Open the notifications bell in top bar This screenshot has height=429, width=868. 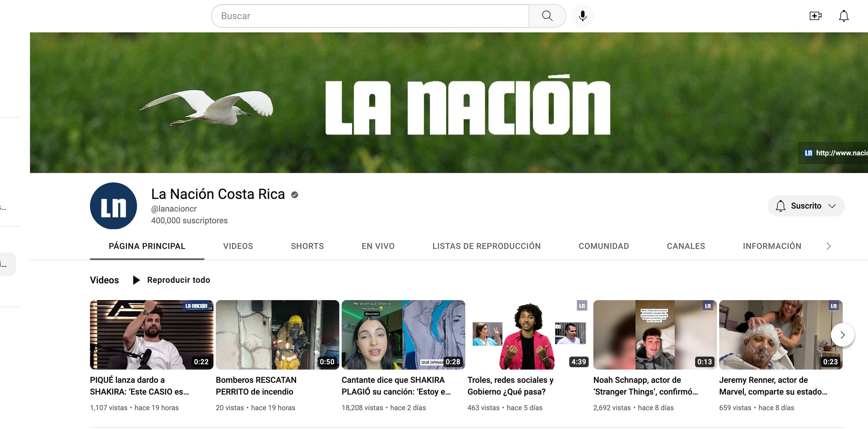(x=843, y=16)
